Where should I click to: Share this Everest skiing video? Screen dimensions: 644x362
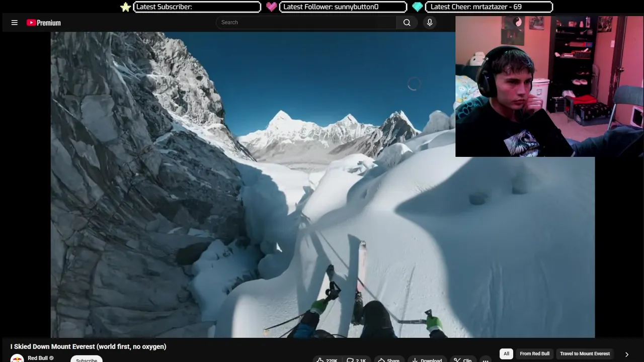tap(388, 360)
